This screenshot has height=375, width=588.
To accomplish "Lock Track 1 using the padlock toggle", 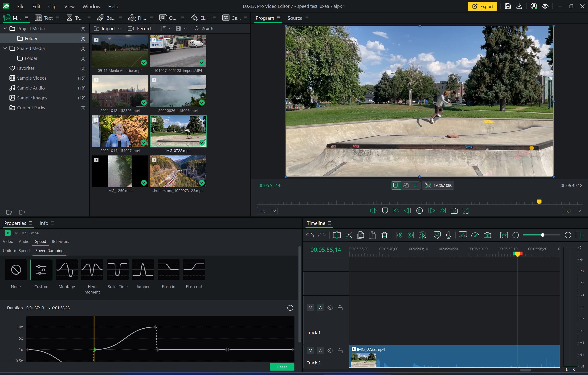I will [340, 308].
